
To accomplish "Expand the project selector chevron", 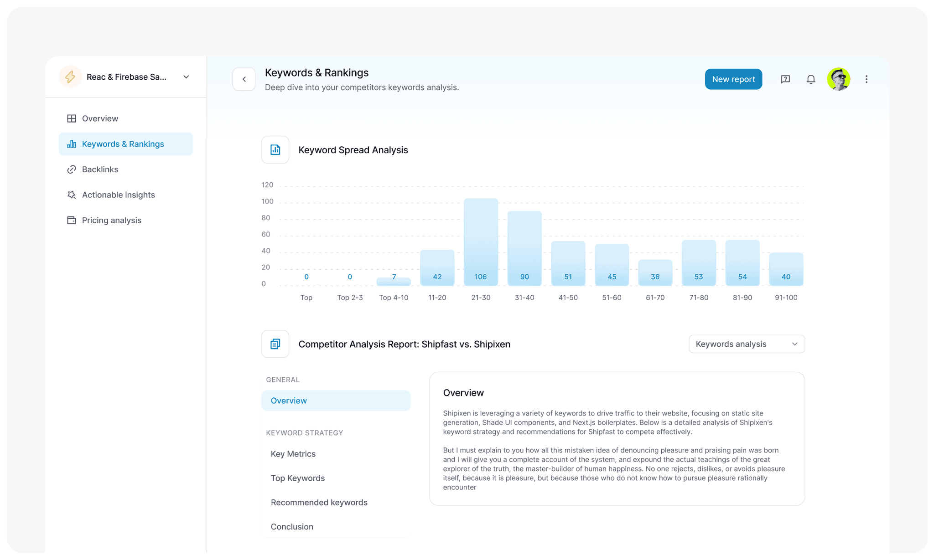I will 186,77.
